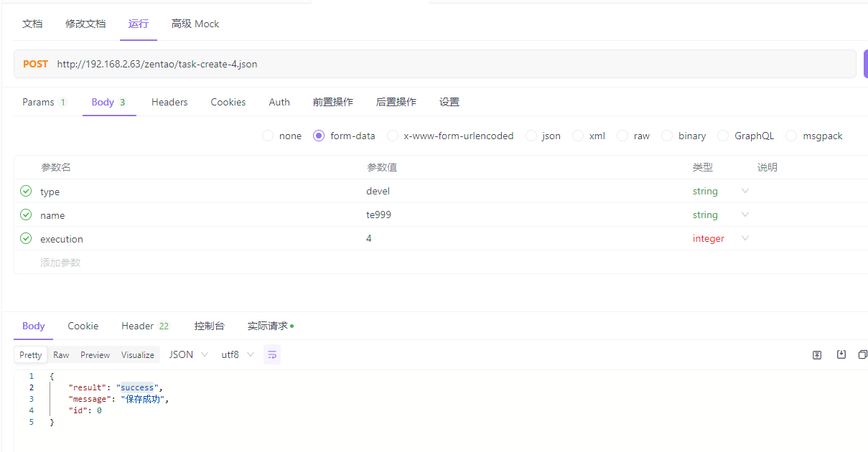Select the none body type
The width and height of the screenshot is (868, 452).
282,136
